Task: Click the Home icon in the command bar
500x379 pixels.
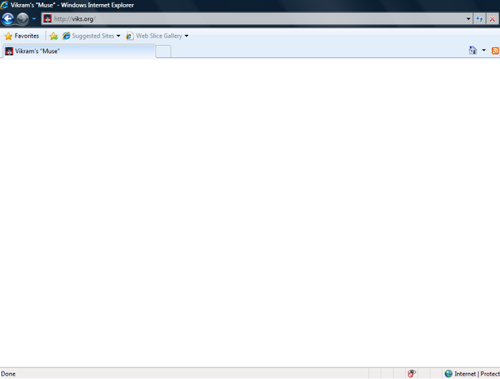Action: pos(473,50)
